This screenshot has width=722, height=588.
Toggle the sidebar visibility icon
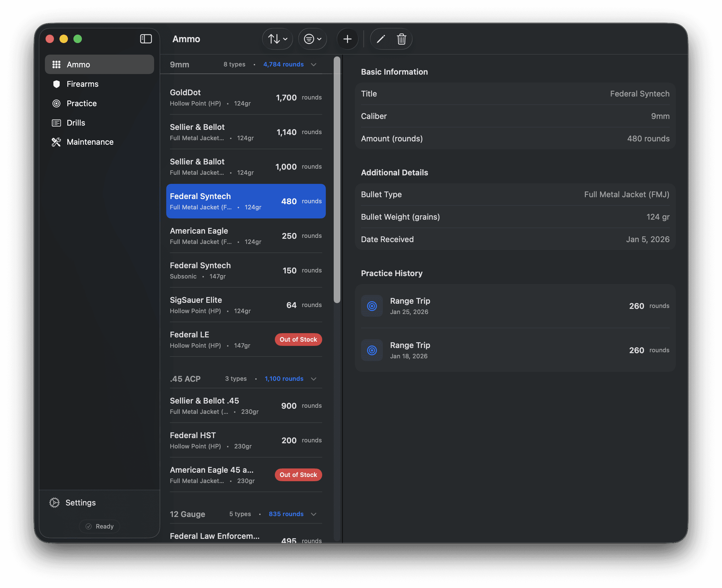tap(146, 39)
